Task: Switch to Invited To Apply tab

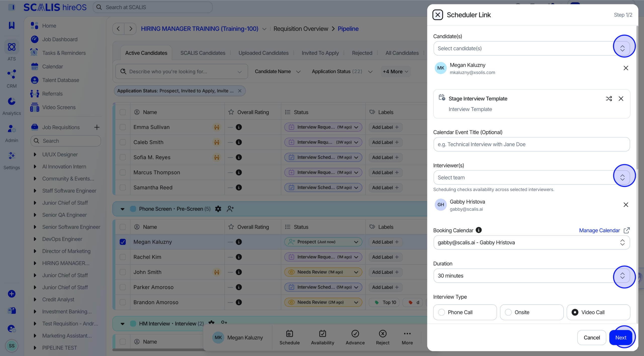Action: pos(320,53)
